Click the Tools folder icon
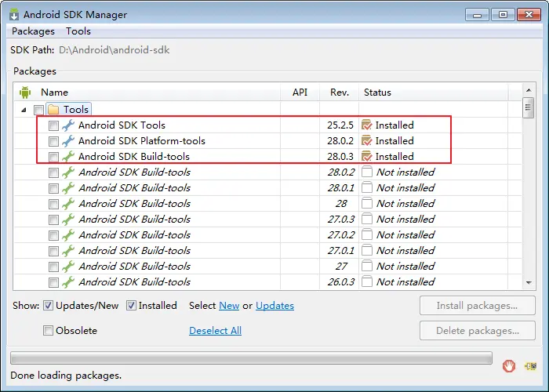Viewport: 549px width, 392px height. 53,110
